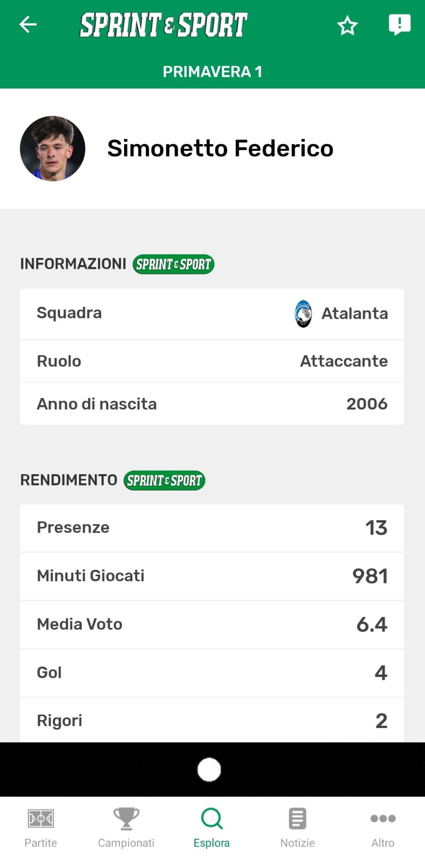Select the Media Voto rating row
The width and height of the screenshot is (425, 868).
(x=212, y=625)
